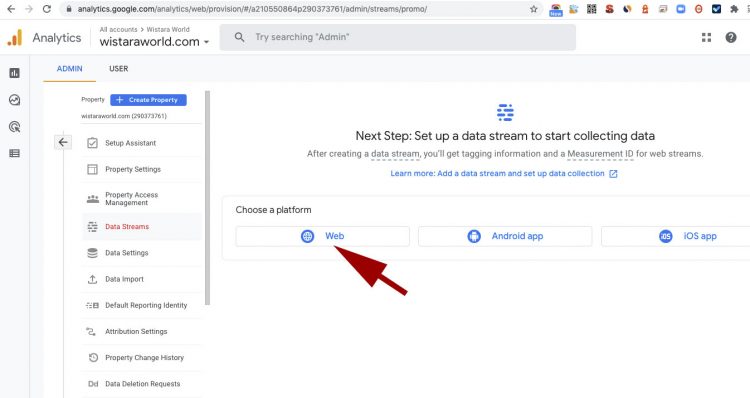Choose the iOS app platform button

click(675, 236)
